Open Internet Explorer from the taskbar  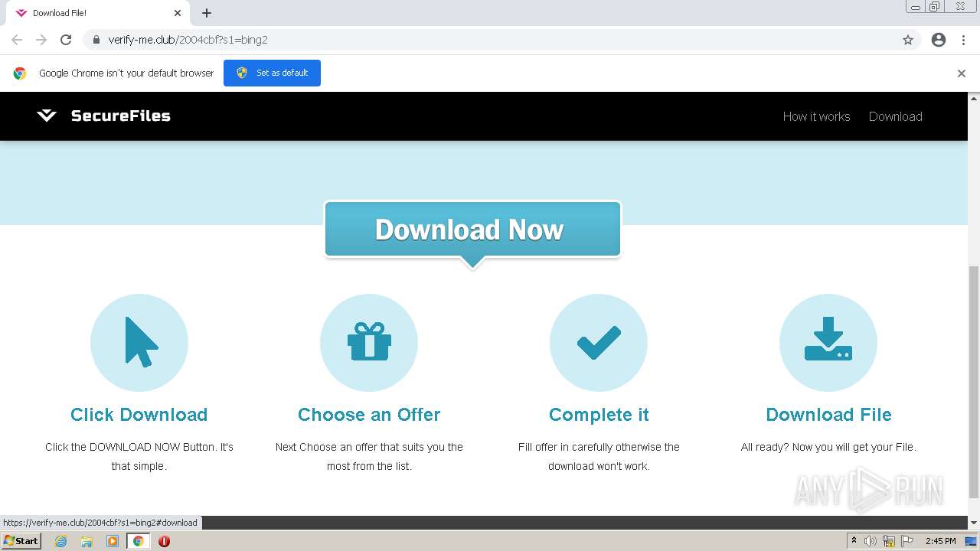pos(61,541)
